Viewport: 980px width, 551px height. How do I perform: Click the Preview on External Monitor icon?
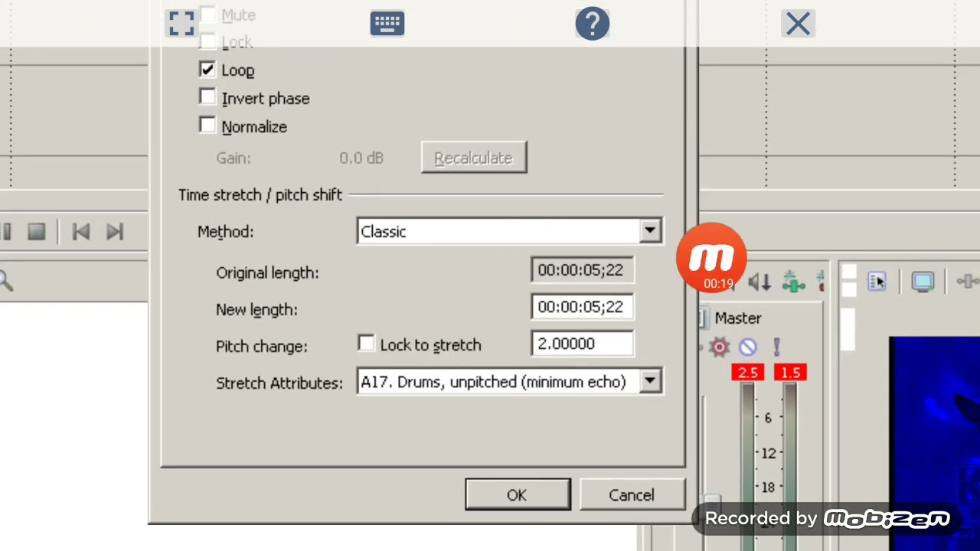click(923, 282)
